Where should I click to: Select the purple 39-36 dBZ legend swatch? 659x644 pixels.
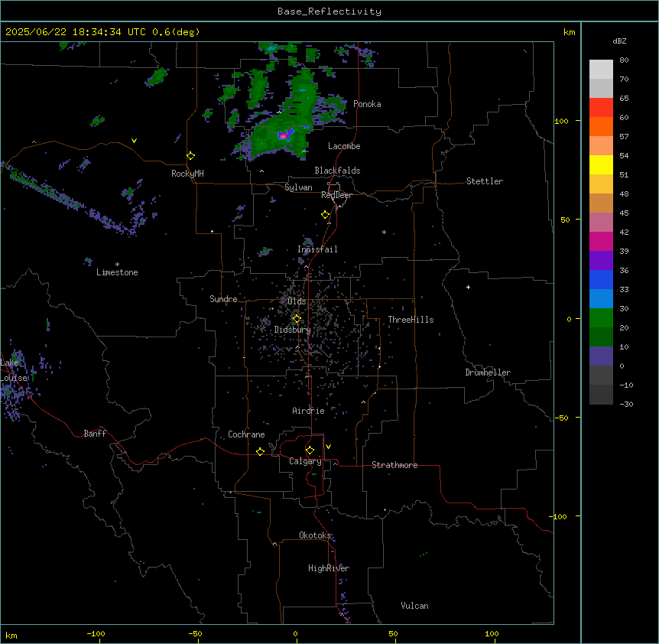(x=601, y=261)
